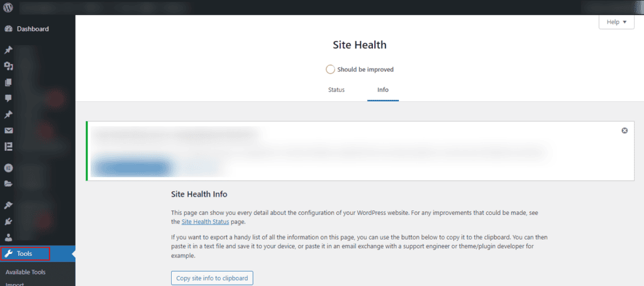Dismiss the notice with the X icon
Image resolution: width=644 pixels, height=286 pixels.
click(625, 130)
